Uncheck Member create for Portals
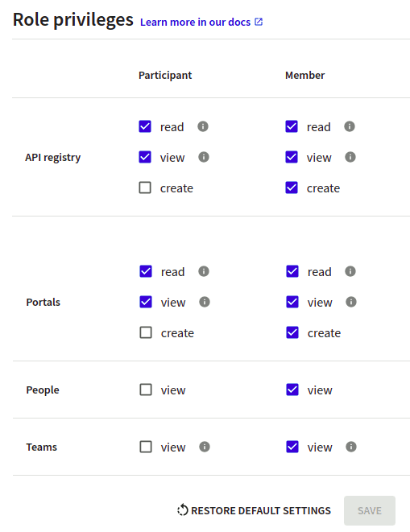410x532 pixels. pos(292,332)
